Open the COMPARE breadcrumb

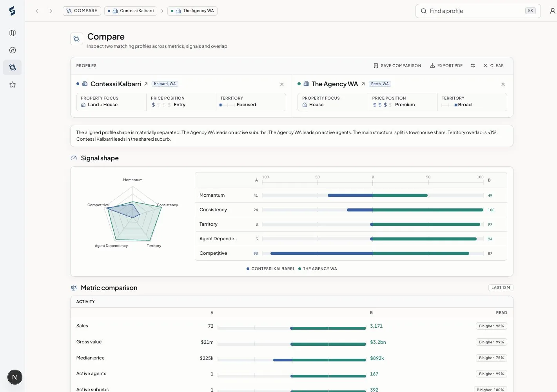pyautogui.click(x=82, y=11)
